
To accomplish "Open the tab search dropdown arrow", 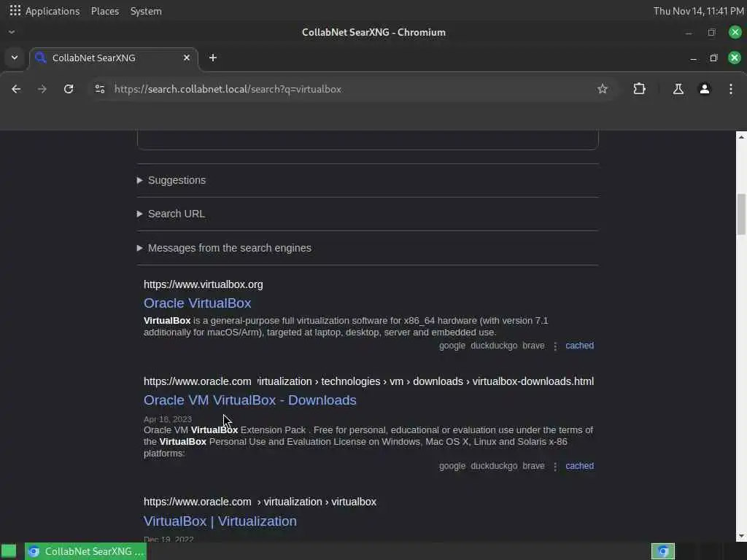I will pyautogui.click(x=15, y=58).
